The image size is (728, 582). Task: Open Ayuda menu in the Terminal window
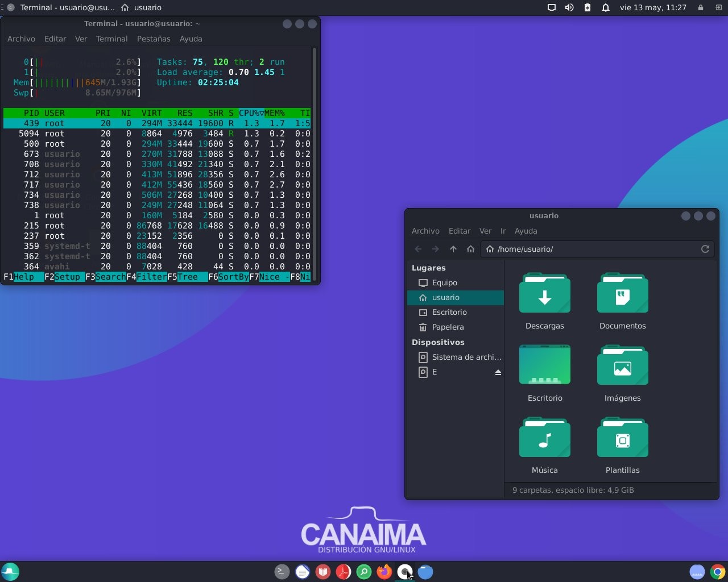(191, 39)
